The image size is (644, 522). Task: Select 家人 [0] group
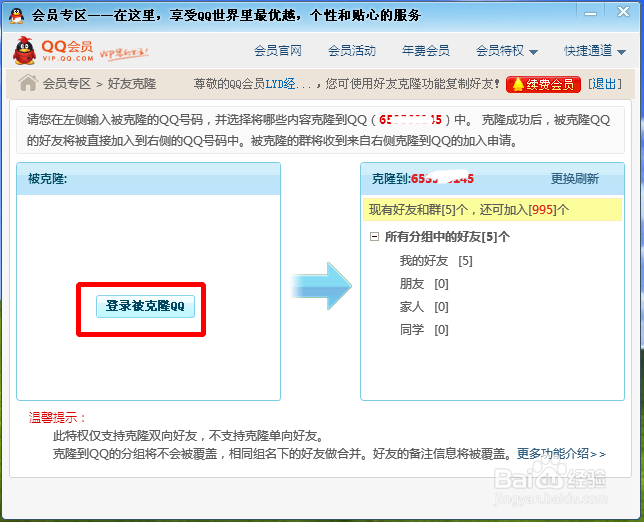424,307
